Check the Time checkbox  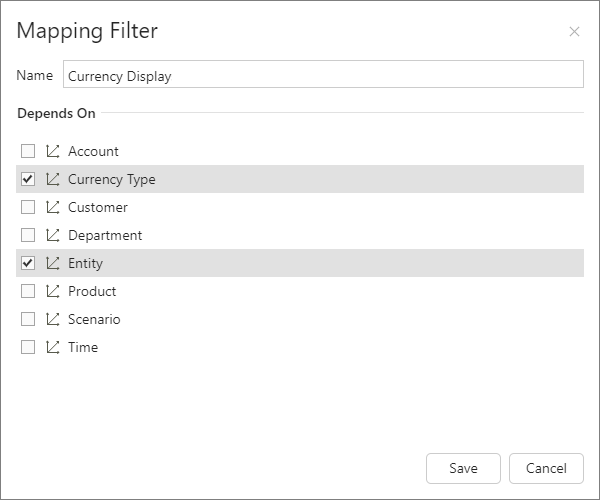[28, 347]
